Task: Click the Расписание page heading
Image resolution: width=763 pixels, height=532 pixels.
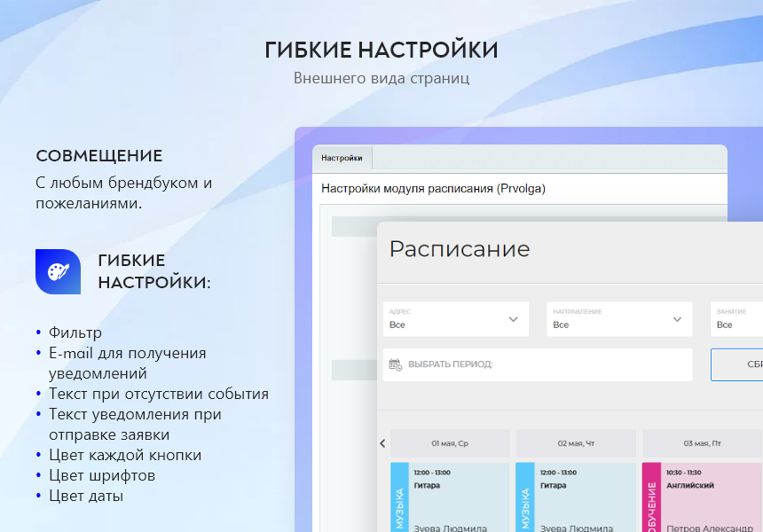Action: [460, 249]
